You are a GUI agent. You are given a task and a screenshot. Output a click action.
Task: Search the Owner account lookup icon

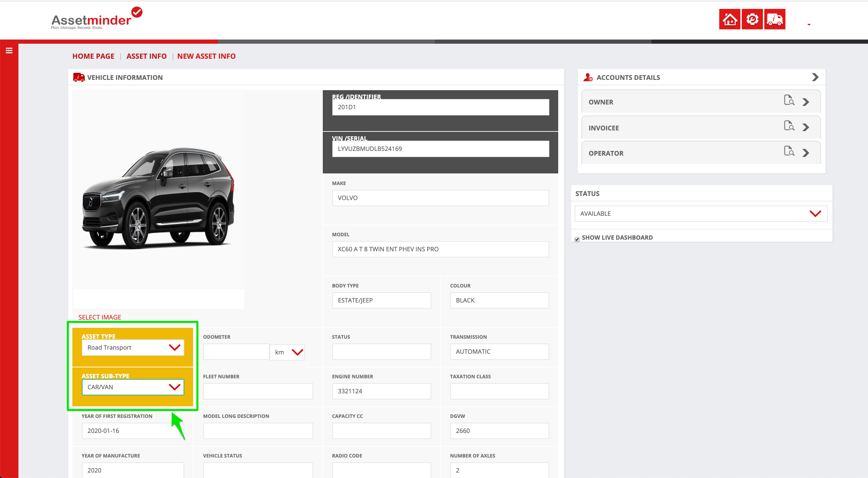pyautogui.click(x=789, y=100)
